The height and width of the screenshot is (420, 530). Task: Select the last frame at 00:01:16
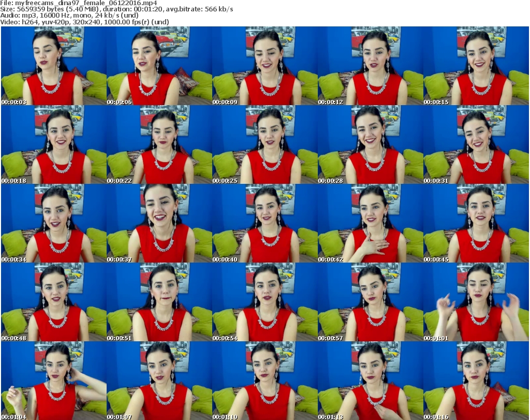click(x=476, y=381)
